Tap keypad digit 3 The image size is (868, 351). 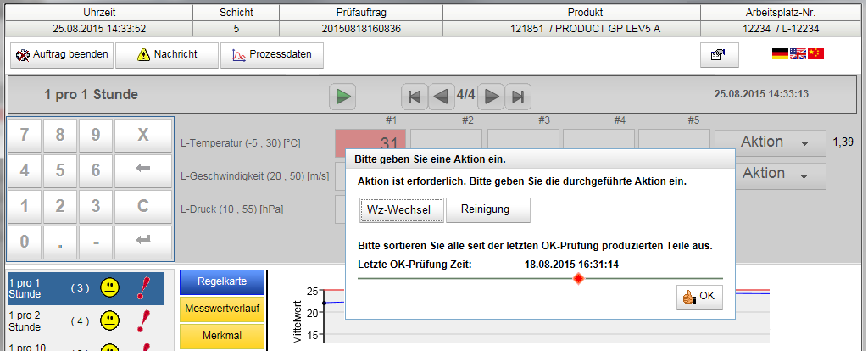pyautogui.click(x=95, y=206)
